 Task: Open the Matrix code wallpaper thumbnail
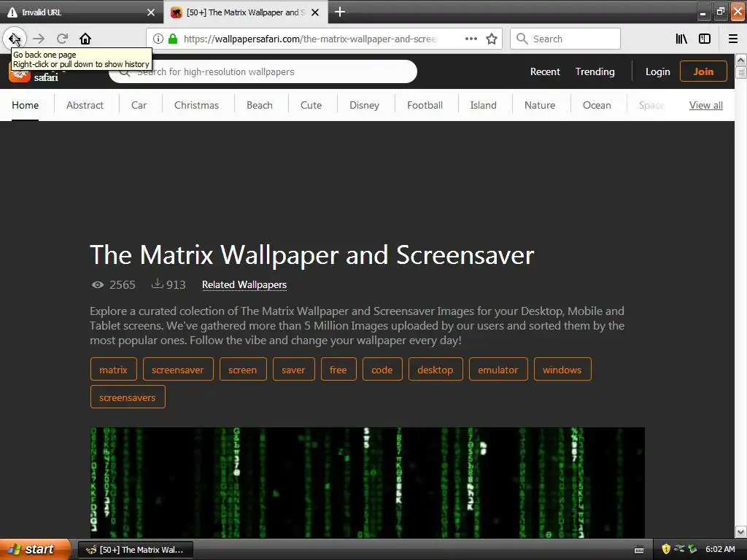[368, 483]
